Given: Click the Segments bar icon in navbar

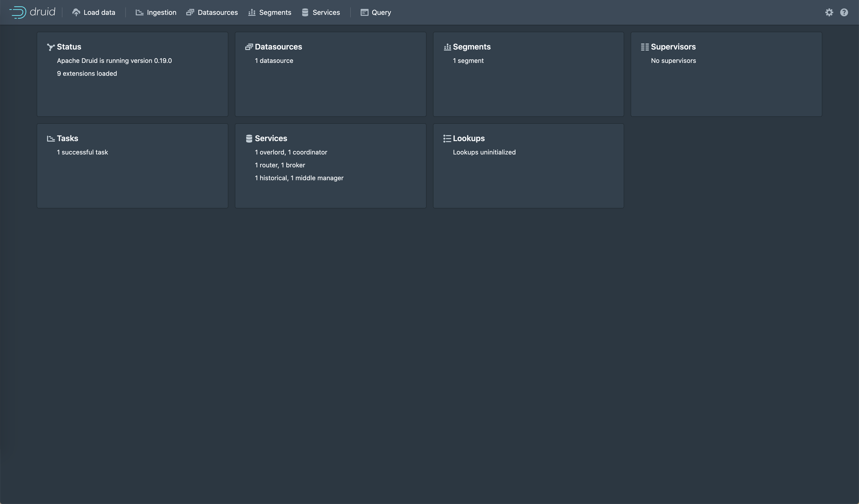Looking at the screenshot, I should [252, 13].
